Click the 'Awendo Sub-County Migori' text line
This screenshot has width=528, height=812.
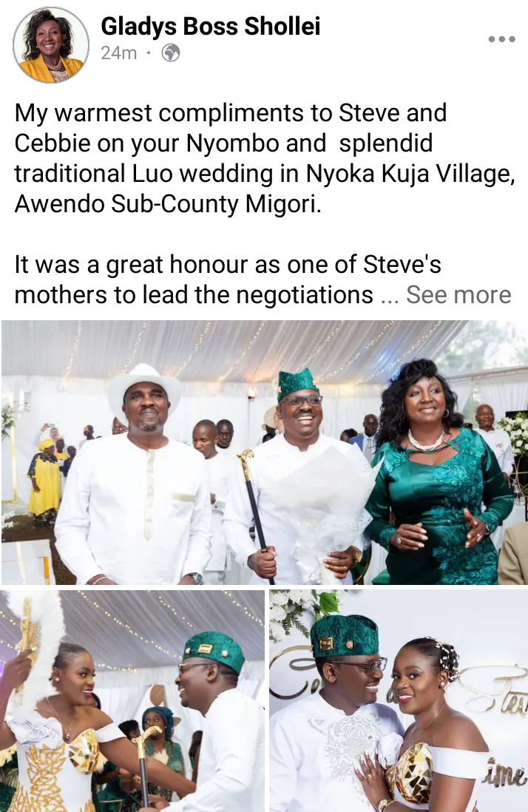pyautogui.click(x=168, y=203)
